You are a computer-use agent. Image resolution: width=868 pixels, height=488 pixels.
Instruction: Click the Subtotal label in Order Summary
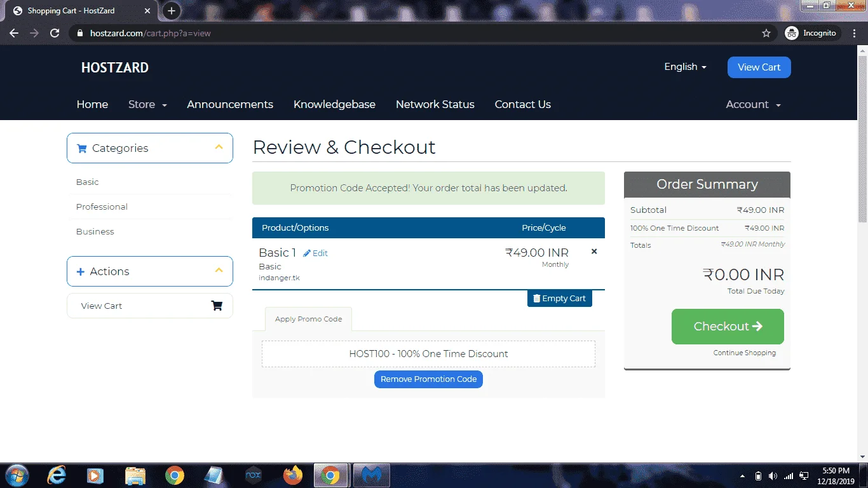point(648,210)
